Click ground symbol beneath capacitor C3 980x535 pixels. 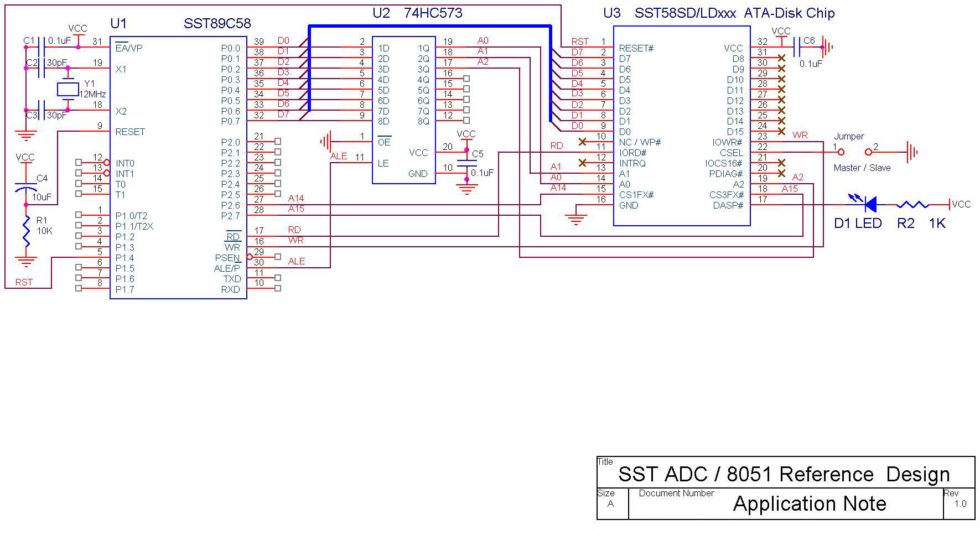coord(26,136)
